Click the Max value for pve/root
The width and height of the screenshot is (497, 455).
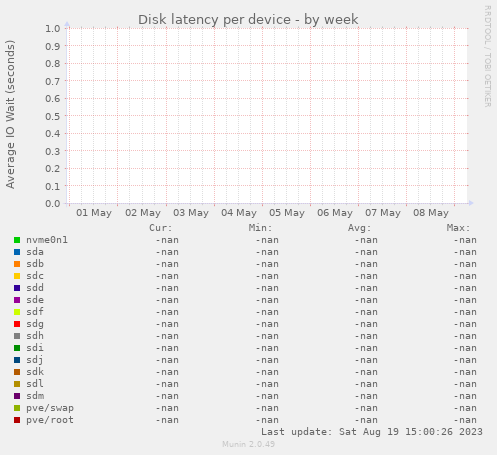pos(465,420)
